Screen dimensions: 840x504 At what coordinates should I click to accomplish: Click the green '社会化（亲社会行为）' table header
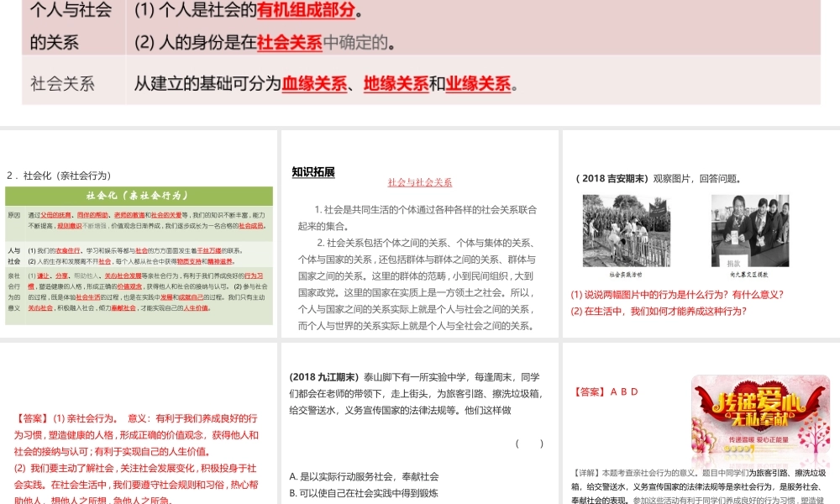click(139, 196)
